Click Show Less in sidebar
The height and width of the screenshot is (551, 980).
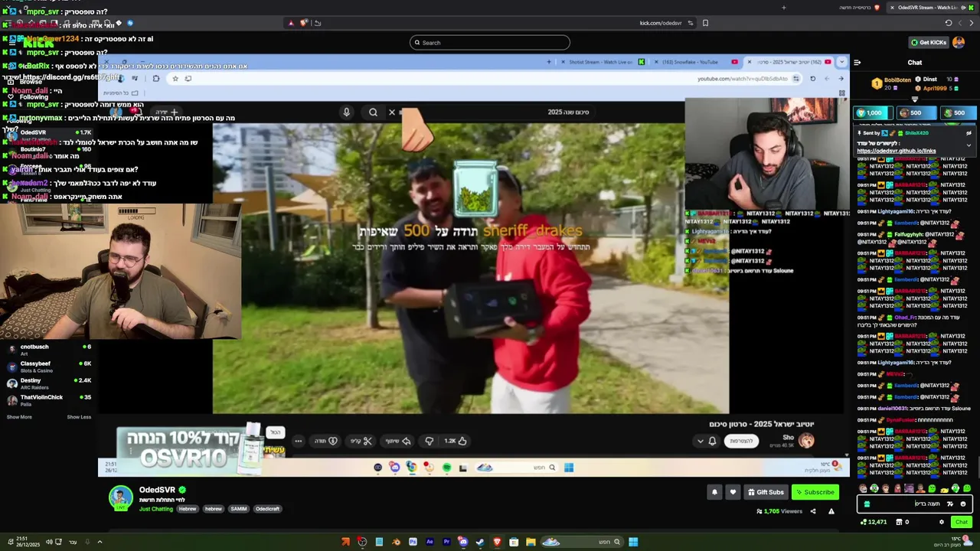pos(79,417)
